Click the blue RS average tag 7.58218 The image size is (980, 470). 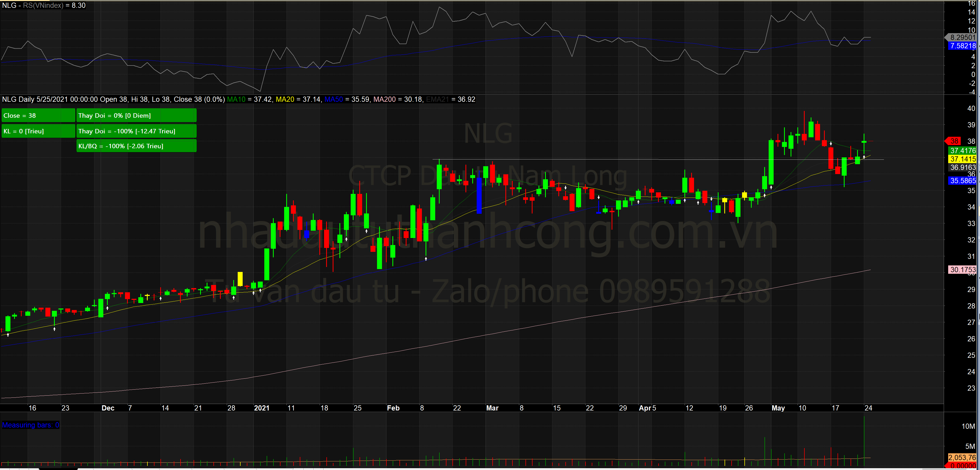pos(963,46)
